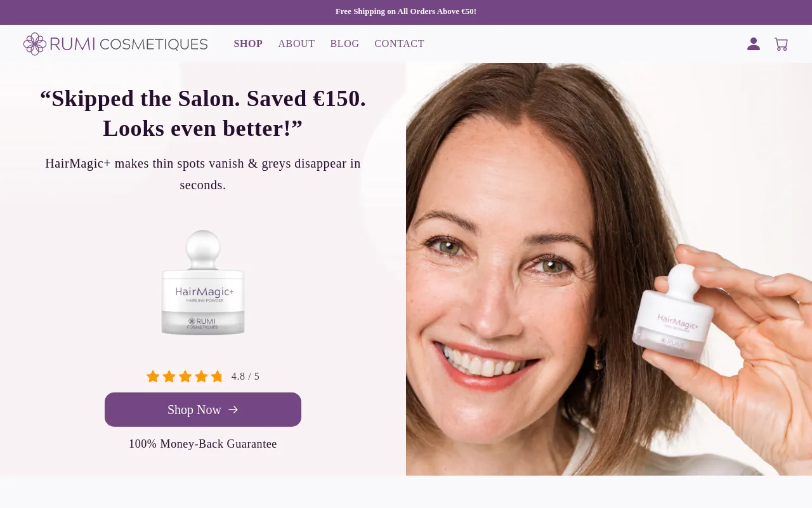Click the Rumi flower logo emblem
Viewport: 812px width, 508px height.
(35, 44)
